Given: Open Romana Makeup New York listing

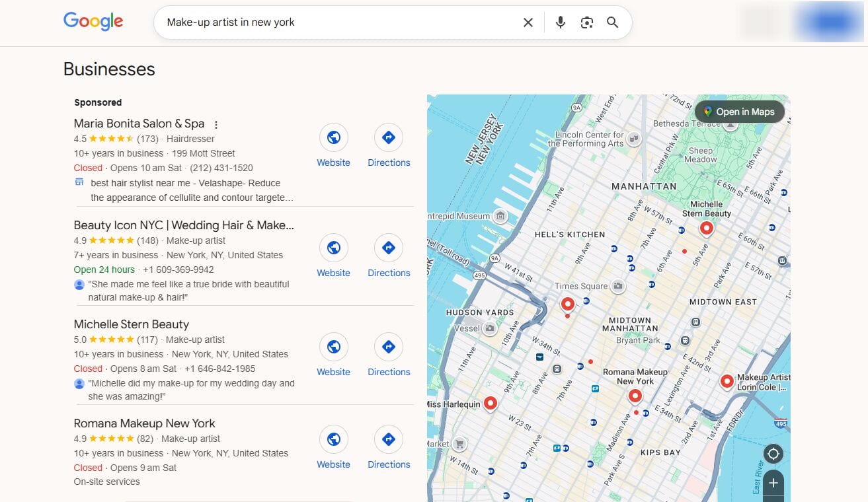Looking at the screenshot, I should click(x=144, y=423).
